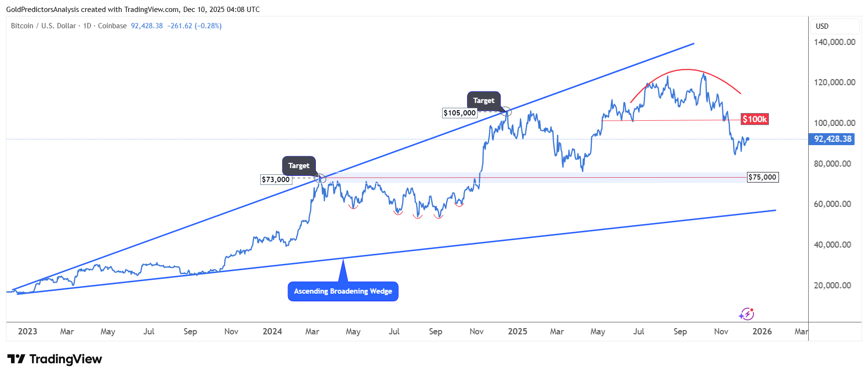This screenshot has width=868, height=377.
Task: Open the USD currency selector
Action: point(822,26)
